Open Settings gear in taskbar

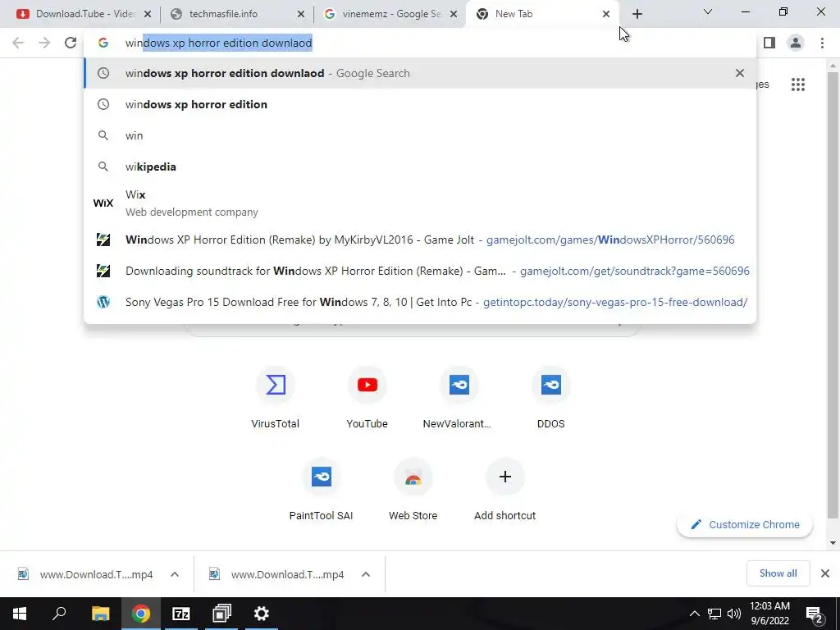click(x=262, y=614)
